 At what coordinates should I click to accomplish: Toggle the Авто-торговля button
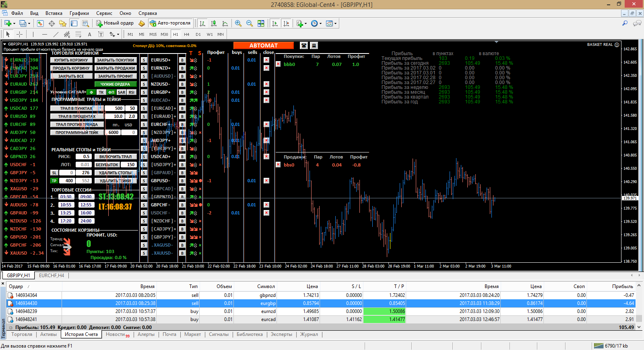coord(170,23)
